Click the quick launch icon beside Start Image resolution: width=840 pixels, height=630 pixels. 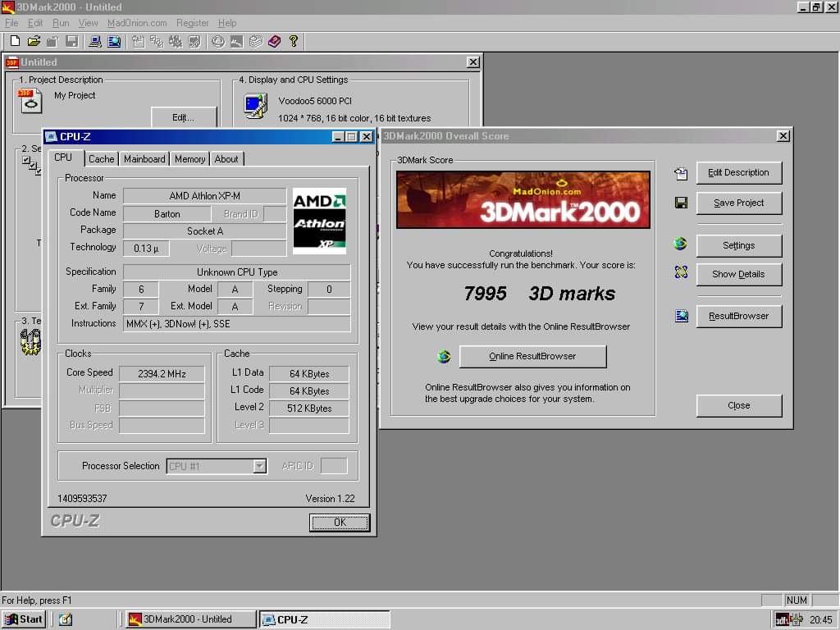pos(66,619)
